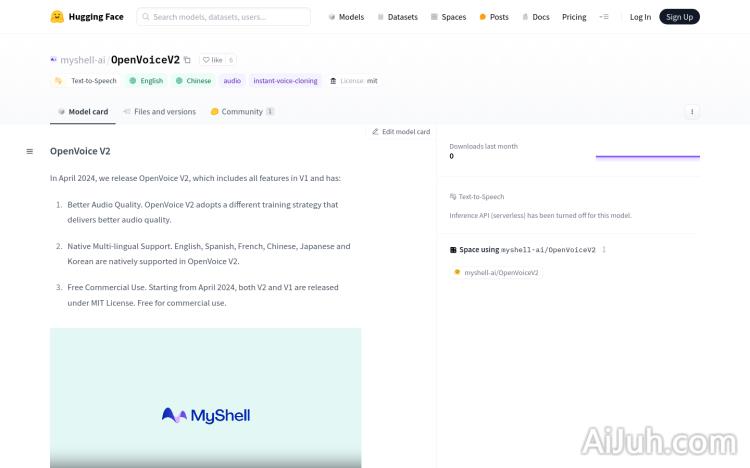Go to Datasets in the navigation bar

point(397,17)
